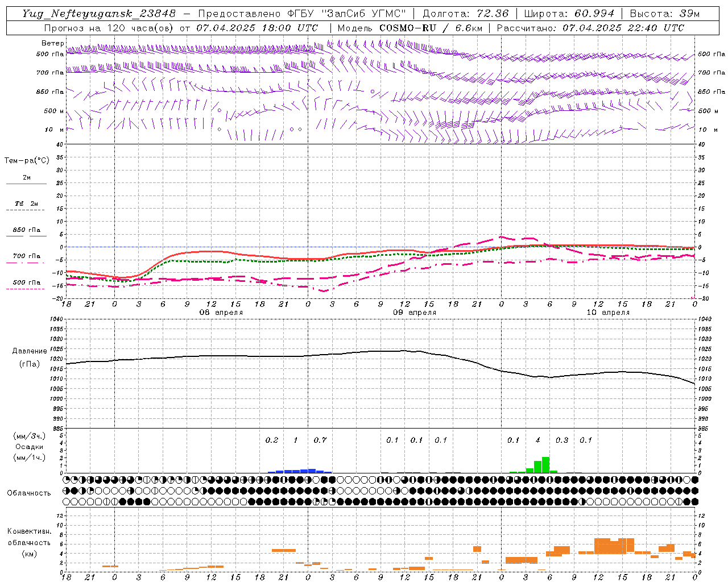Click the Прогноз на 120 часа(ов) text
The height and width of the screenshot is (582, 728).
coord(109,28)
